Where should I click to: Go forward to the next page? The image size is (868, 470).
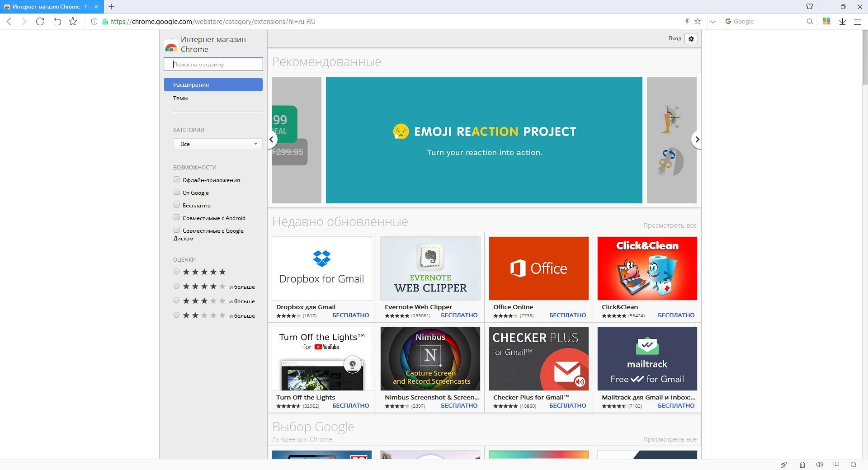tap(24, 21)
